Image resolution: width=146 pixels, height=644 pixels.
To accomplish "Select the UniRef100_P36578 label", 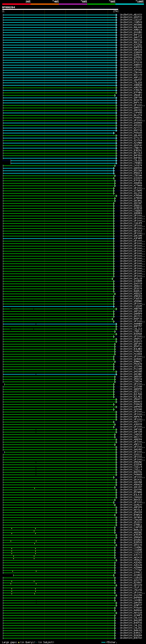I will pos(131,299).
